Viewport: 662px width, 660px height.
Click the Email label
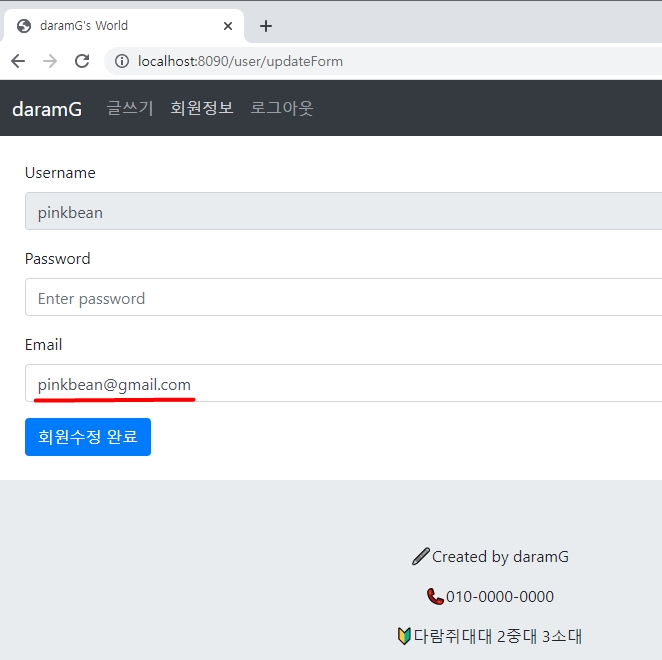point(43,345)
